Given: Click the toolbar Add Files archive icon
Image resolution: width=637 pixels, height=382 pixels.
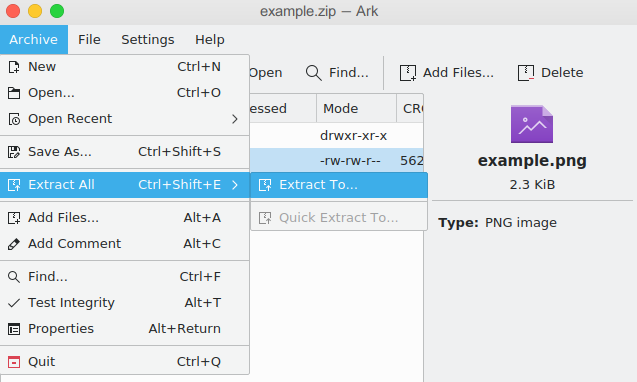Looking at the screenshot, I should click(x=408, y=73).
